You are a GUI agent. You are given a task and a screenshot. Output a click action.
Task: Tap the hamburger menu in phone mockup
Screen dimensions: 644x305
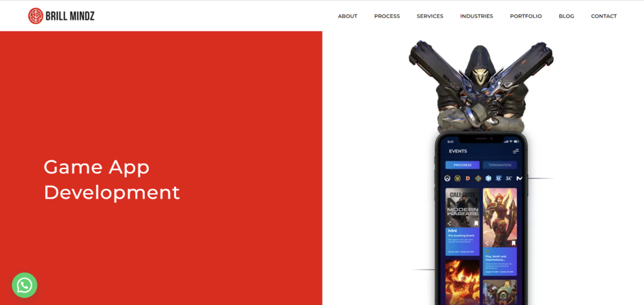516,151
